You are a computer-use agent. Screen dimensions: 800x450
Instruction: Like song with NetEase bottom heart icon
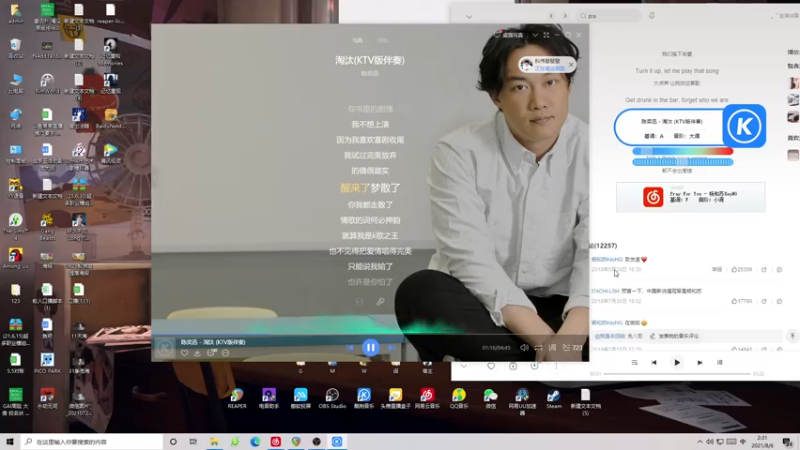point(491,366)
